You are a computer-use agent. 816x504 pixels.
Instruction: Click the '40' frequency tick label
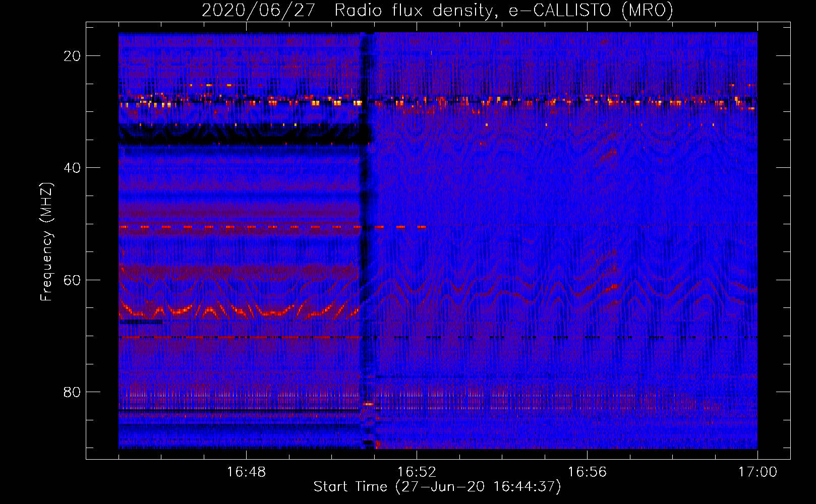click(x=72, y=168)
